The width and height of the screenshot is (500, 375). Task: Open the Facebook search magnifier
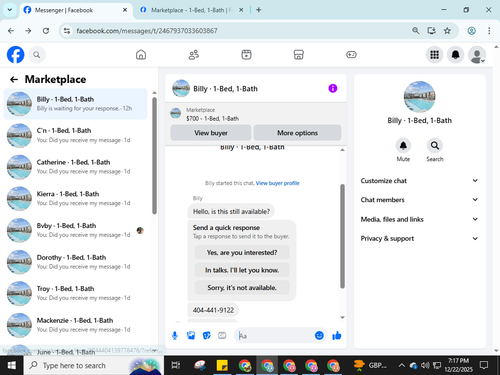(x=37, y=55)
